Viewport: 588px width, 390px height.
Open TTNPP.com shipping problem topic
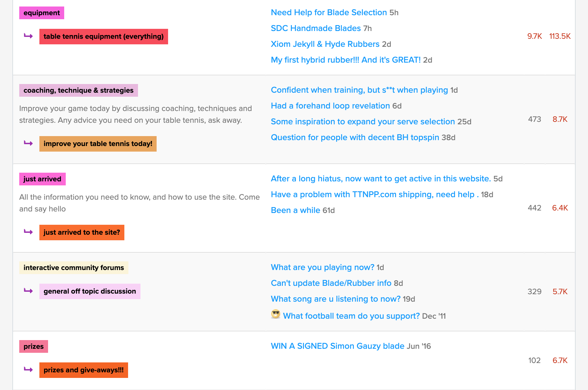click(x=375, y=194)
